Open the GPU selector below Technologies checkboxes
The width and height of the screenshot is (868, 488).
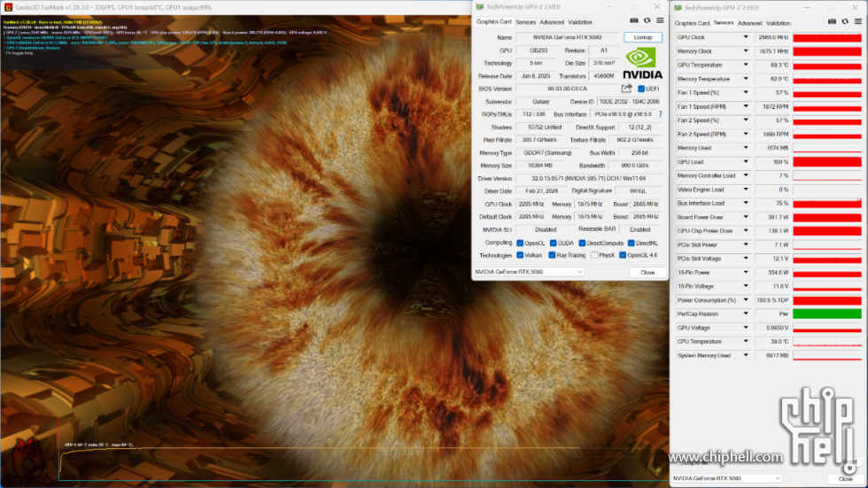pyautogui.click(x=530, y=272)
